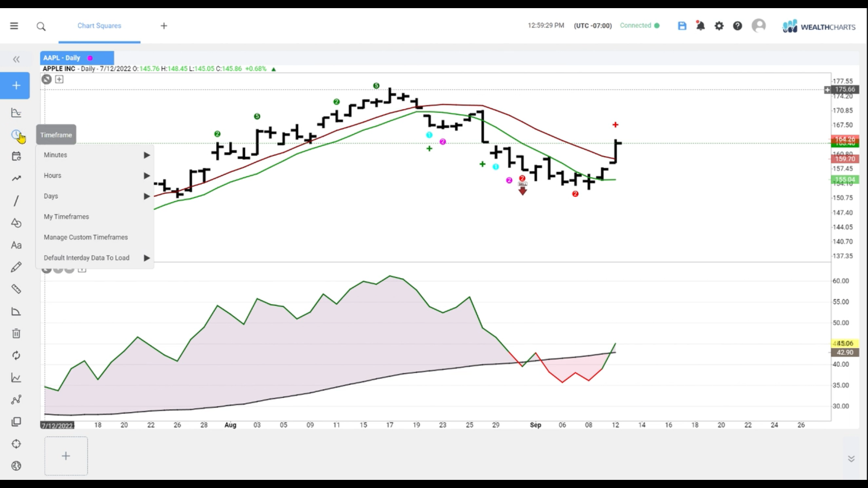Select the angle measurement tool
The image size is (868, 488).
16,311
